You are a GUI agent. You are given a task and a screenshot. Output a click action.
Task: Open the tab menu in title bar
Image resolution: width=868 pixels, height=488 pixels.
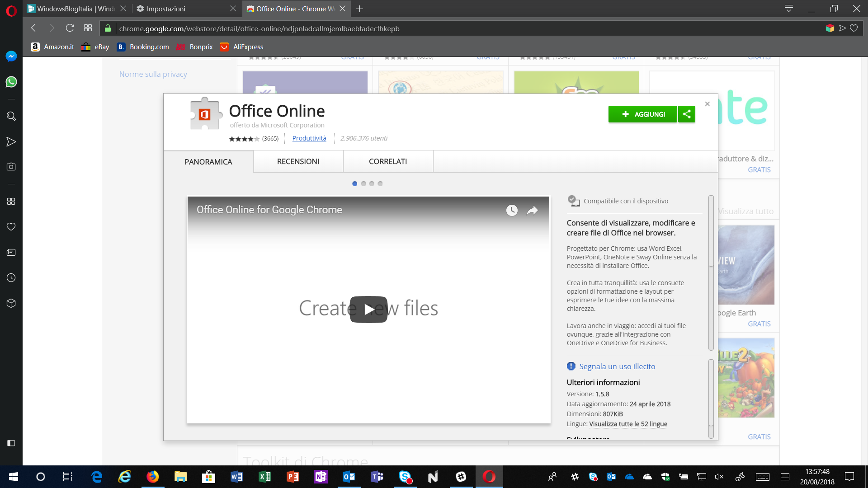point(789,9)
